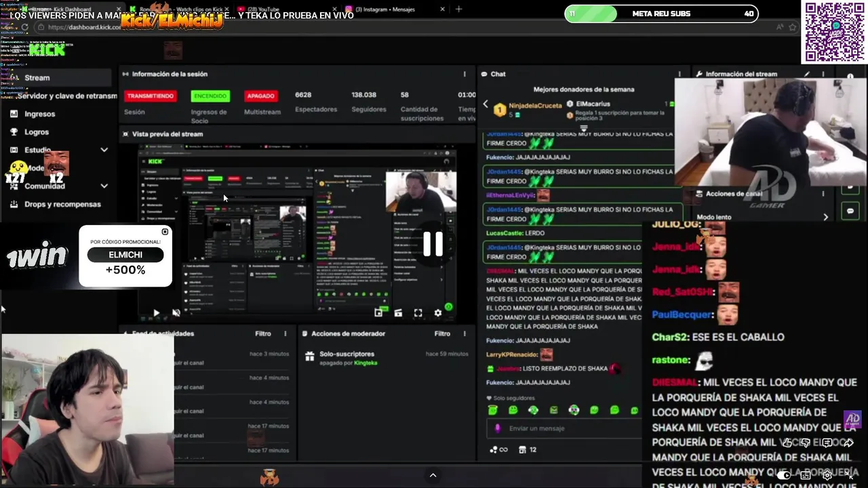Open the Logros trophy icon
The image size is (868, 488).
tap(14, 132)
